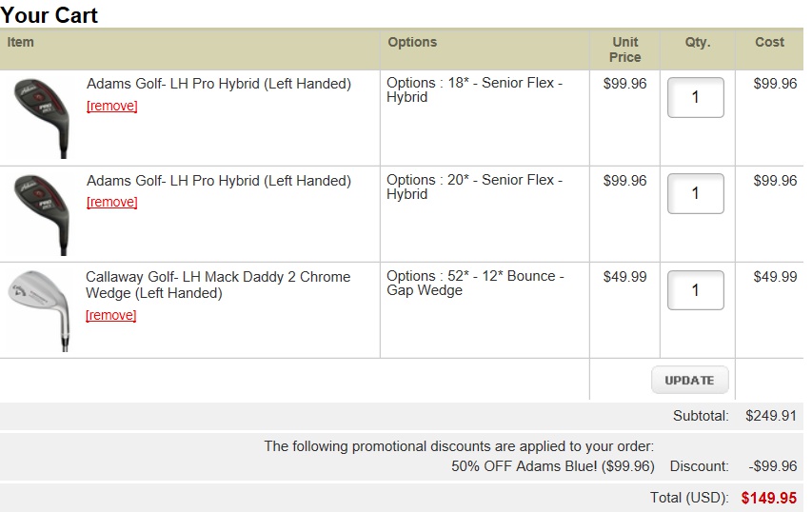
Task: Click the Cost column header
Action: pyautogui.click(x=769, y=42)
